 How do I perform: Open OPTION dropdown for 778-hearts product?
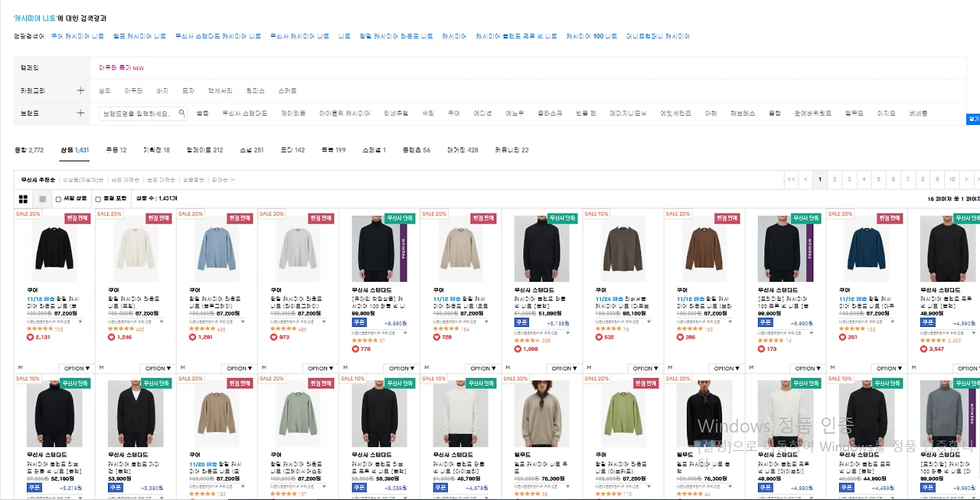click(402, 368)
